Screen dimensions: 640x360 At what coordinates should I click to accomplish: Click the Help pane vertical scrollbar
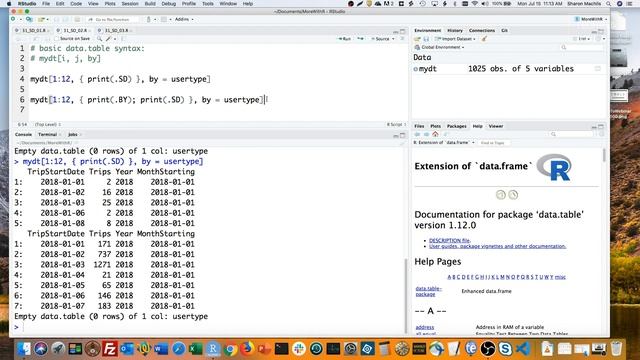click(604, 155)
